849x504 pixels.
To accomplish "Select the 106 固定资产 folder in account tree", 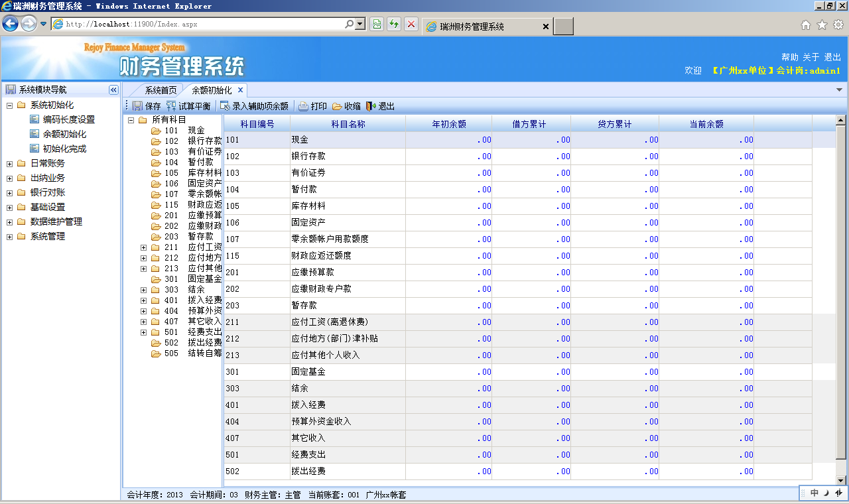I will pos(186,184).
